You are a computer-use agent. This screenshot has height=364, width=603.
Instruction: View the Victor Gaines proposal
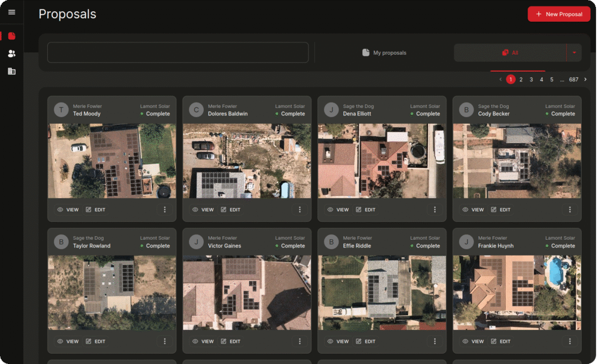point(203,341)
